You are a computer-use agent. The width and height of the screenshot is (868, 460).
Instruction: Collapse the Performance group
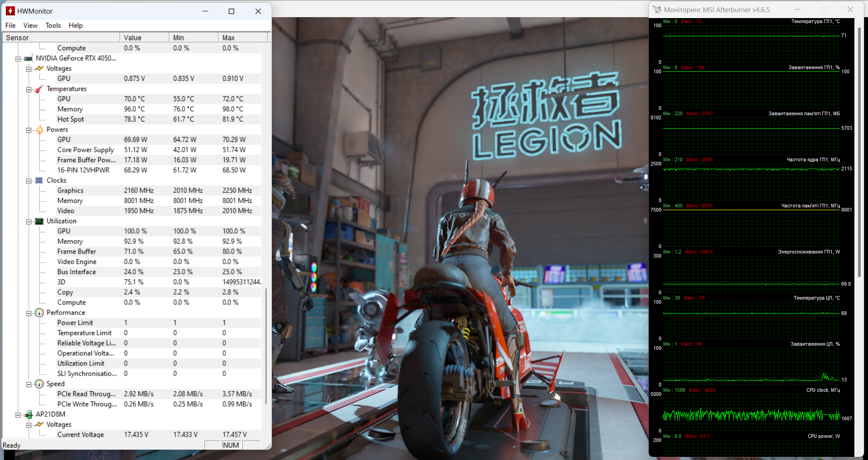point(28,313)
